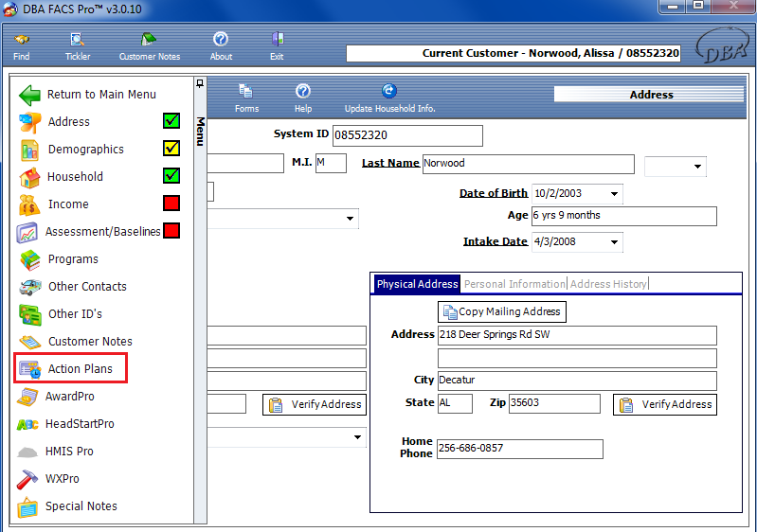Click the System ID field
757x532 pixels.
(407, 135)
